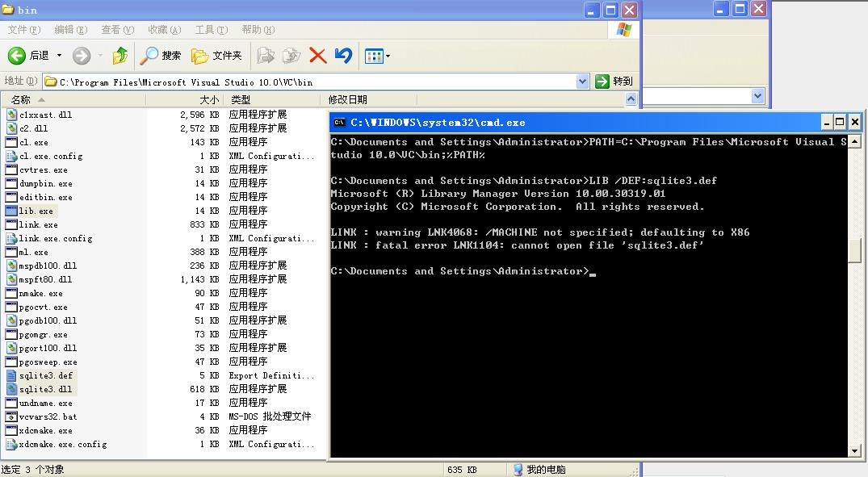Click the nmake.exe file name
The image size is (868, 477).
(x=40, y=293)
